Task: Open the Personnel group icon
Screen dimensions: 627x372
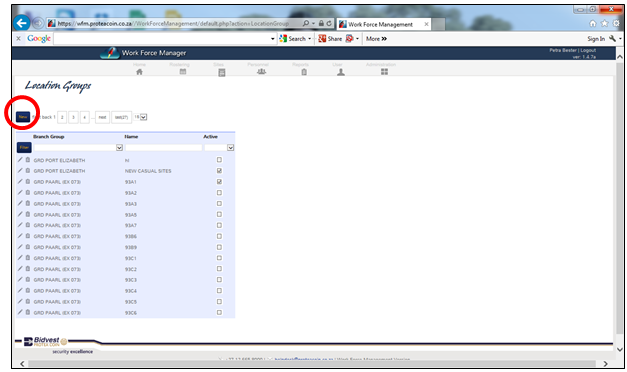Action: [x=261, y=72]
